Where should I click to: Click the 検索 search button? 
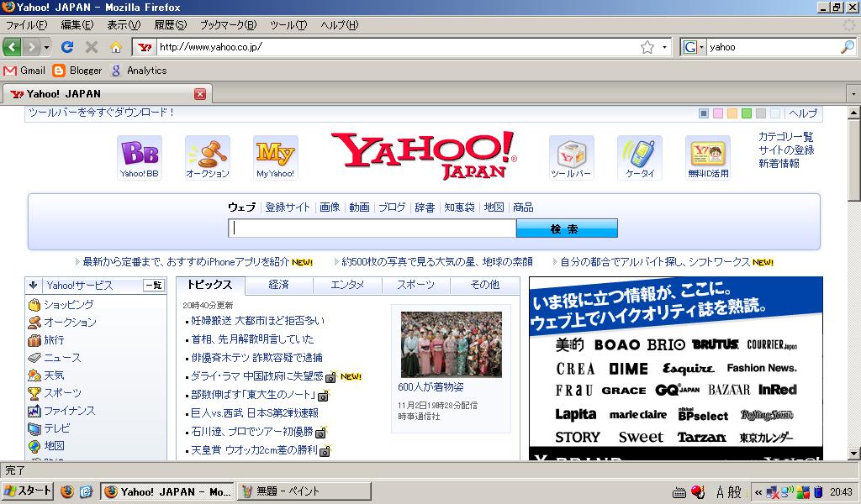point(567,228)
